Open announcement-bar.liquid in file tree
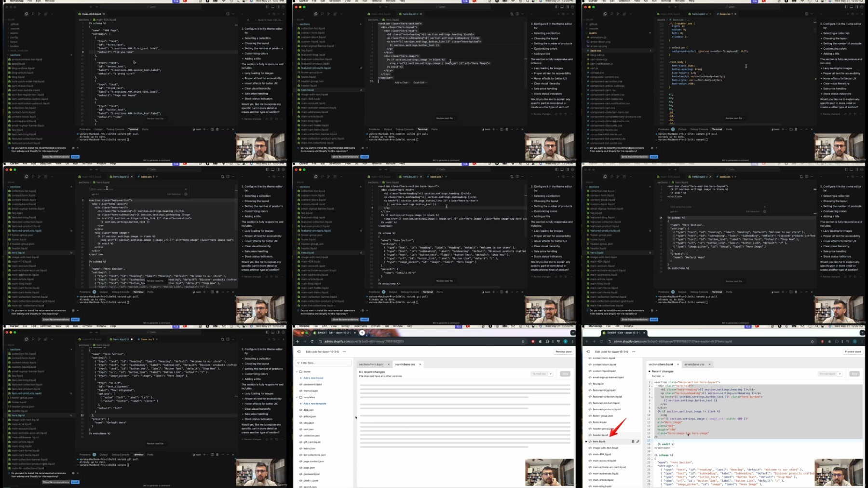 pyautogui.click(x=27, y=59)
